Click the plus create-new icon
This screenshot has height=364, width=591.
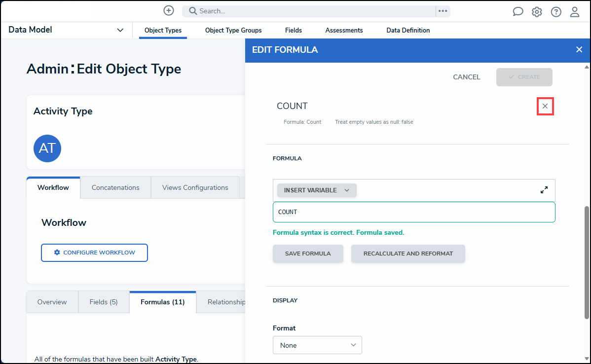coord(169,10)
